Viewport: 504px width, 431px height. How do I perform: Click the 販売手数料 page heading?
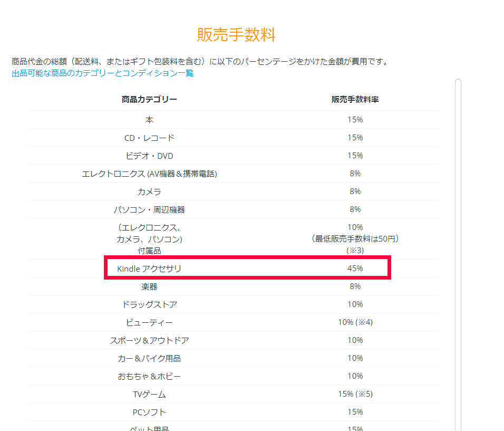click(236, 35)
